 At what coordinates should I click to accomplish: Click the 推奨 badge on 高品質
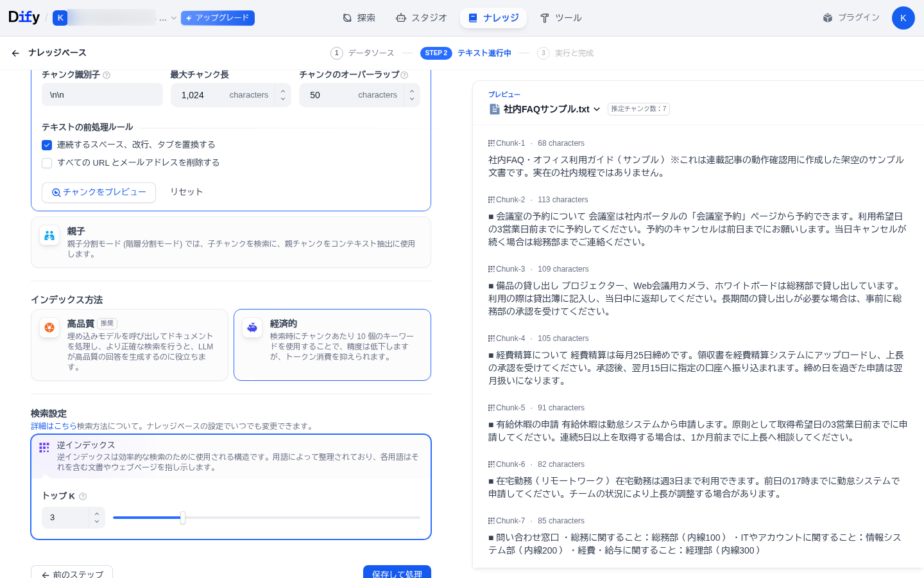click(x=107, y=324)
